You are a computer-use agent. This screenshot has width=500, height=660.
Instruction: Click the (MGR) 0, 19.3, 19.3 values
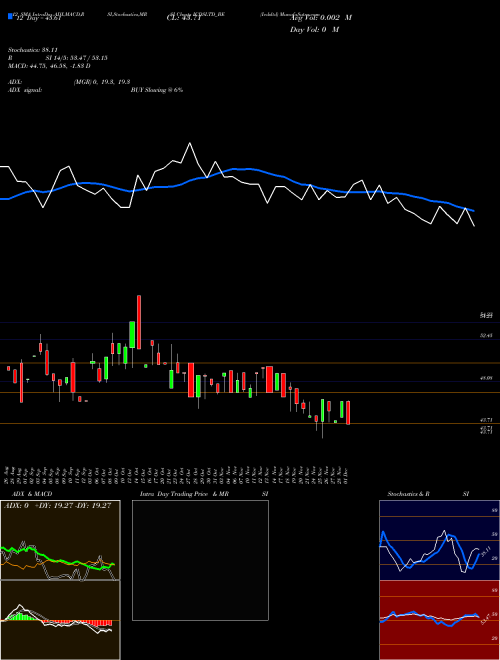101,82
